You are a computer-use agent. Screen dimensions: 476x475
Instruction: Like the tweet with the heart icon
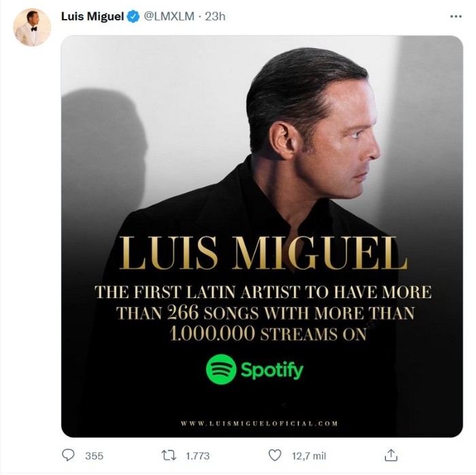pos(275,455)
